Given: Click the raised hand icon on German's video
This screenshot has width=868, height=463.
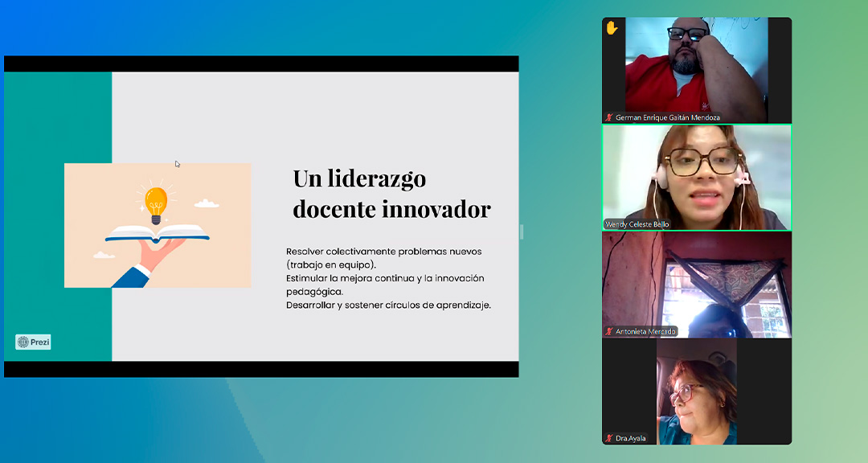Looking at the screenshot, I should click(x=612, y=27).
